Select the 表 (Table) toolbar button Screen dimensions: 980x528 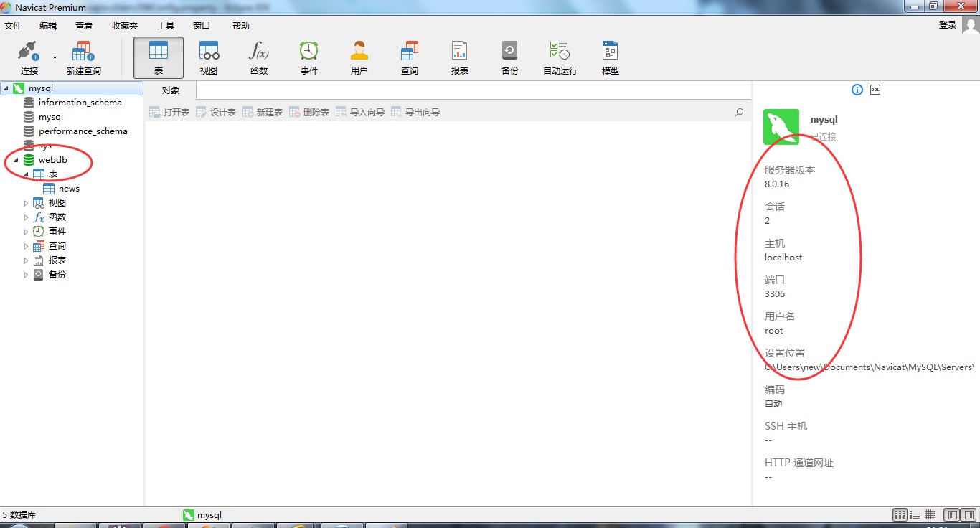(159, 58)
